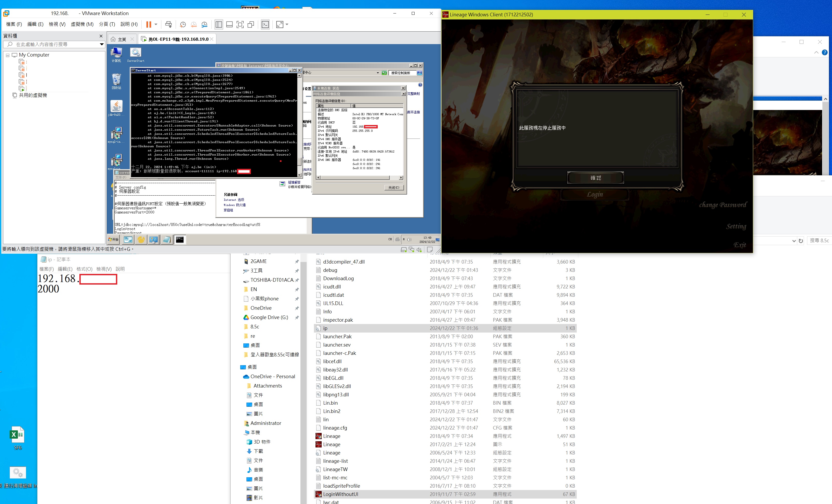Click the 计算机 icon on guest desktop
This screenshot has height=504, width=832.
coord(116,55)
